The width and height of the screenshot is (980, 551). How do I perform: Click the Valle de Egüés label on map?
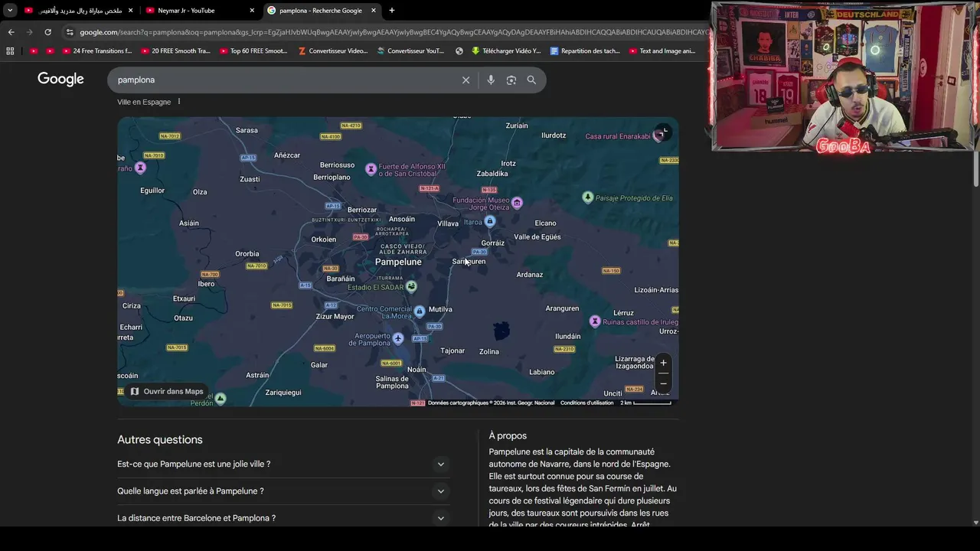tap(537, 236)
